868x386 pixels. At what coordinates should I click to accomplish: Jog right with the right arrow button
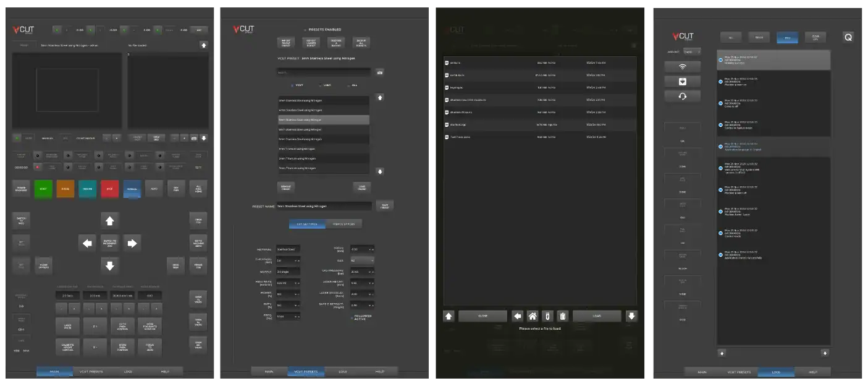pos(132,243)
